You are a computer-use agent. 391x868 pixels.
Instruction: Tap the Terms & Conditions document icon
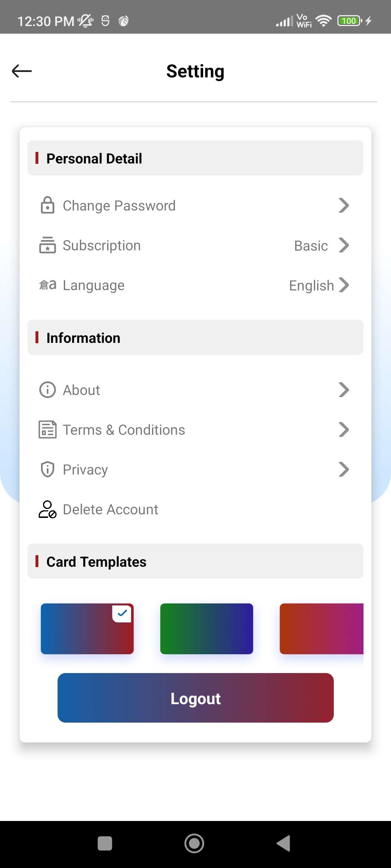47,430
